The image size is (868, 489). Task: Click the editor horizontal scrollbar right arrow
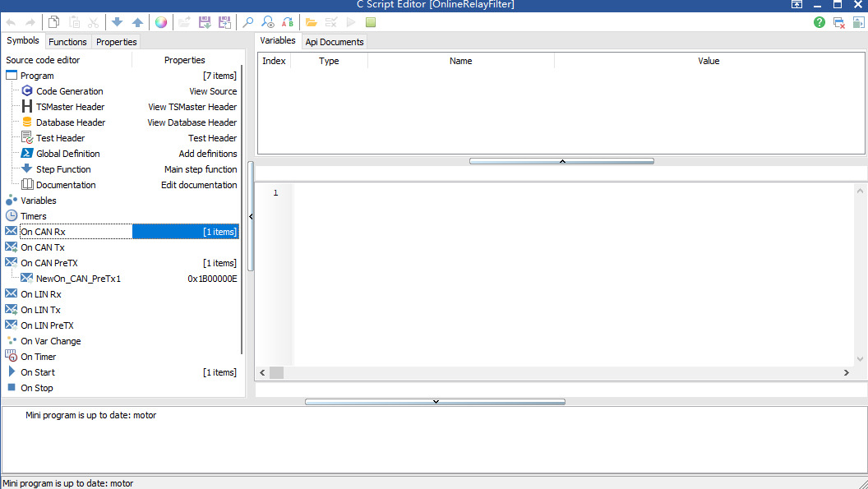(846, 372)
